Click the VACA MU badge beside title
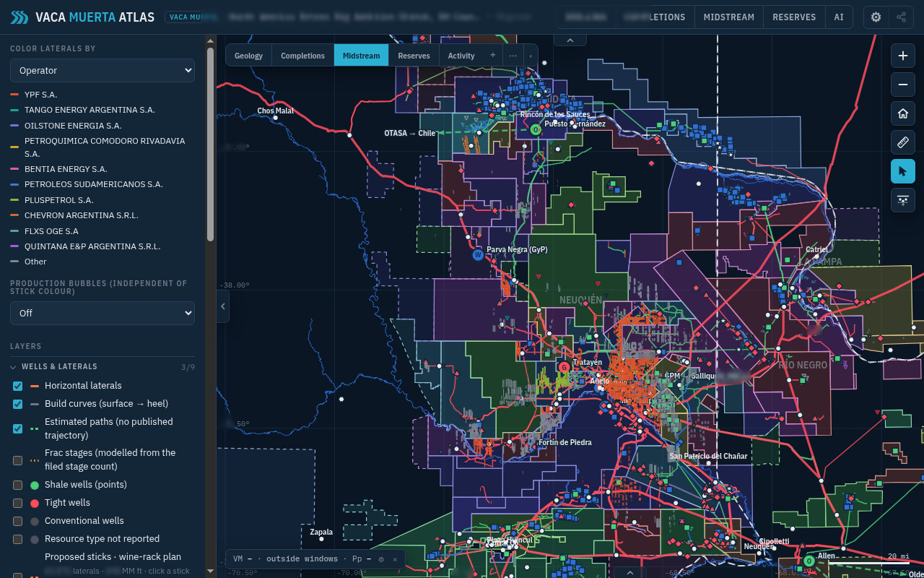The image size is (924, 578). [183, 17]
